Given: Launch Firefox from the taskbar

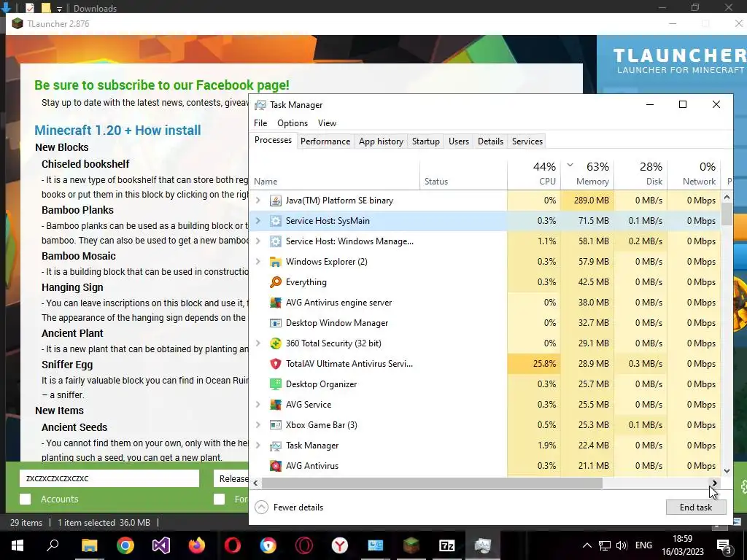Looking at the screenshot, I should (x=197, y=545).
